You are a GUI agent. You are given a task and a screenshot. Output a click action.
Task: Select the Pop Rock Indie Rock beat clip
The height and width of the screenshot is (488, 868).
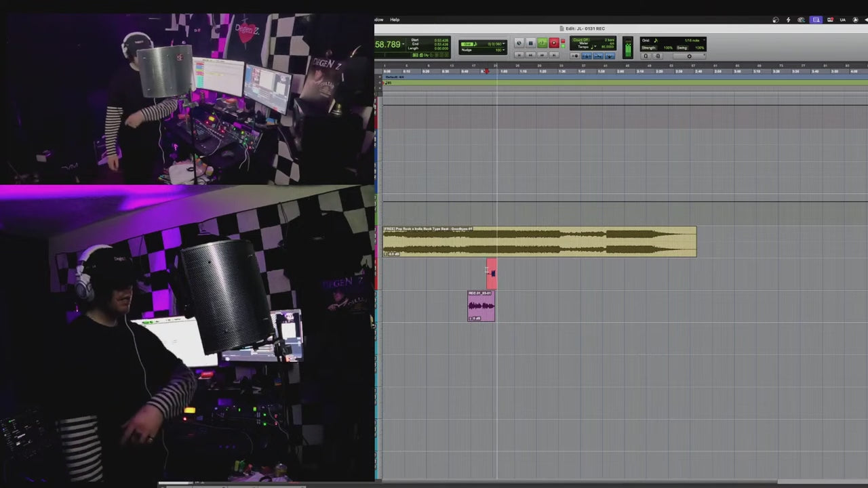pos(539,242)
